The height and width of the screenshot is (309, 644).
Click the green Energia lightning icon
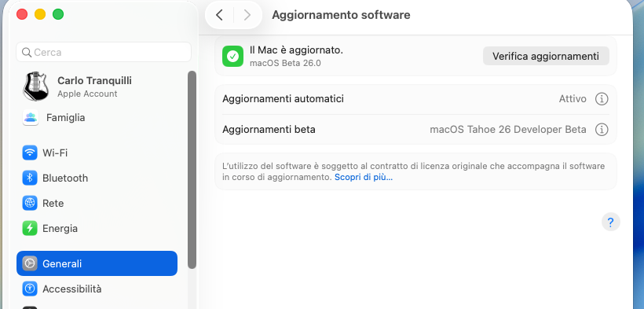(30, 228)
